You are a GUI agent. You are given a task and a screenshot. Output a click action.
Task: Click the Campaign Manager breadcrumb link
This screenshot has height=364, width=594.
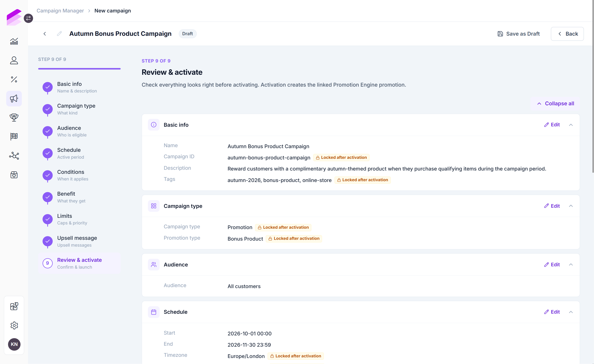60,11
